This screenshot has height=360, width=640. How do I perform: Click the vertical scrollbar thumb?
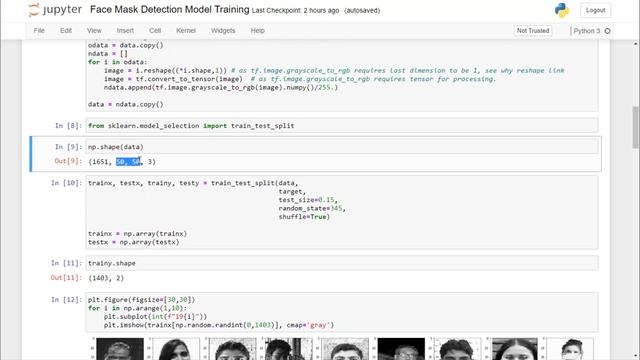pos(636,127)
